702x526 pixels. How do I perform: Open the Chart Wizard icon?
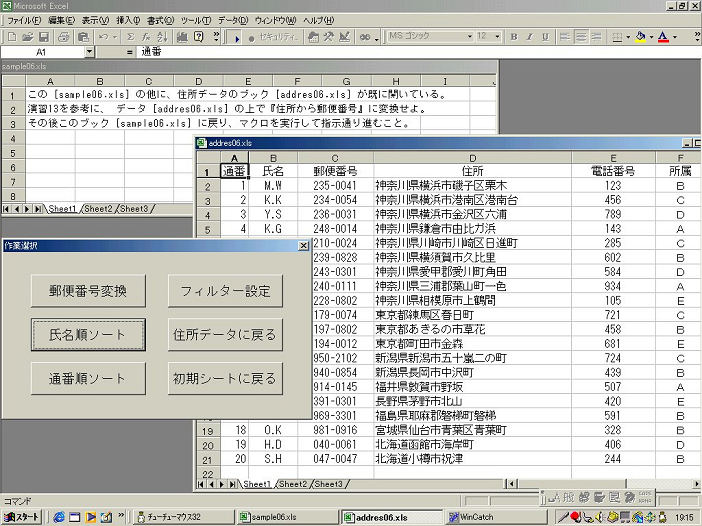[x=182, y=36]
